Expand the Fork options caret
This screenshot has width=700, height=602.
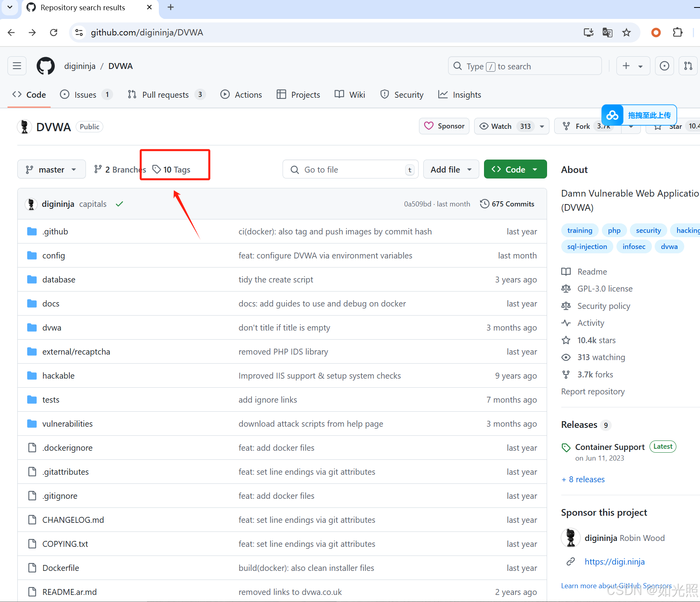point(631,127)
